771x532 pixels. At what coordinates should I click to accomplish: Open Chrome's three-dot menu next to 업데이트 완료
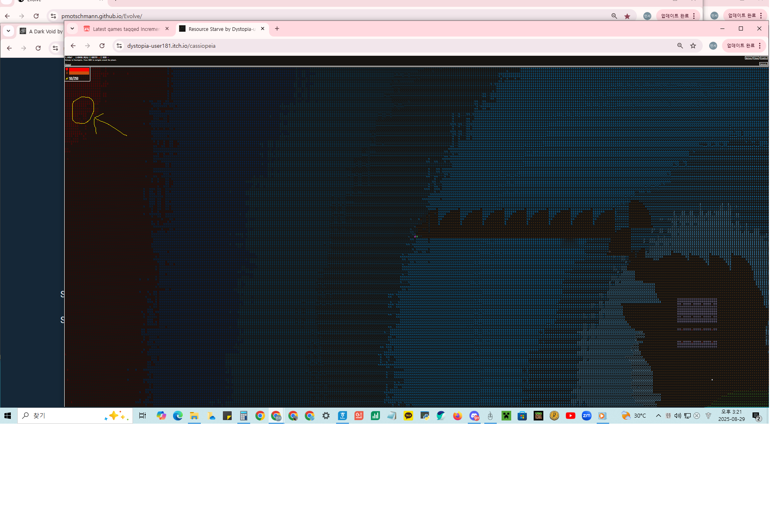[x=760, y=46]
